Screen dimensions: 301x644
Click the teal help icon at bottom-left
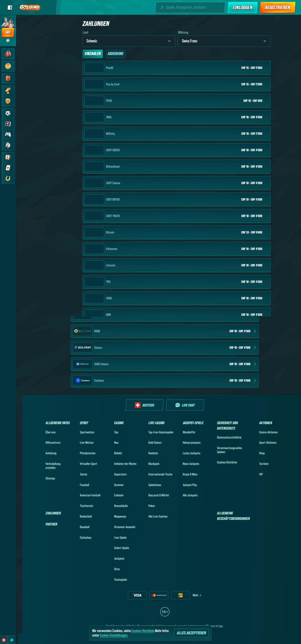coord(12,640)
